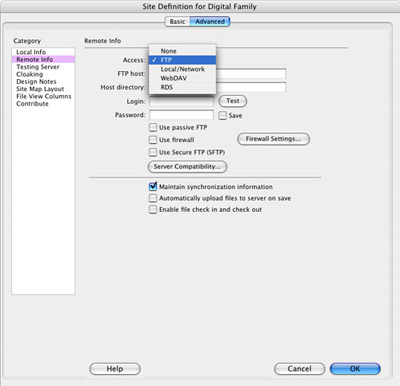This screenshot has width=400, height=386.
Task: Choose FTP access option
Action: (182, 60)
